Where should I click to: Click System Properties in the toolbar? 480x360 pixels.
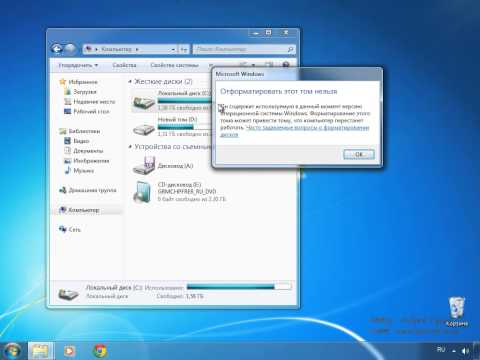pos(174,65)
